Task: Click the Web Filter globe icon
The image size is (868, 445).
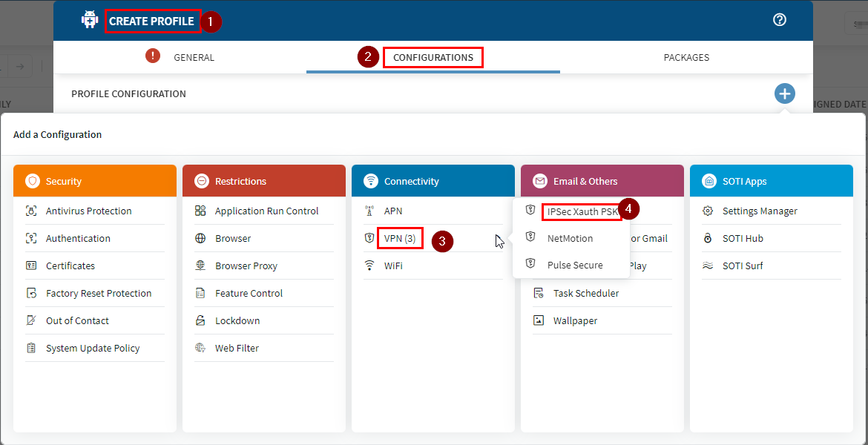Action: coord(200,349)
